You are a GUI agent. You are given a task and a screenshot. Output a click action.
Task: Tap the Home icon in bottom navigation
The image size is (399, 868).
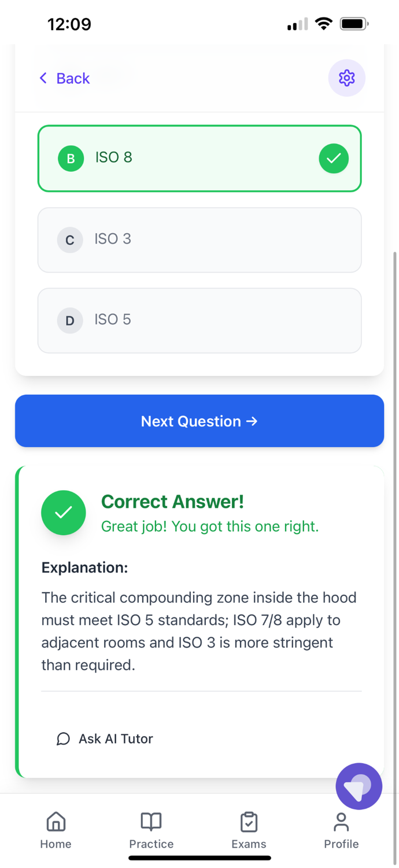[x=56, y=821]
